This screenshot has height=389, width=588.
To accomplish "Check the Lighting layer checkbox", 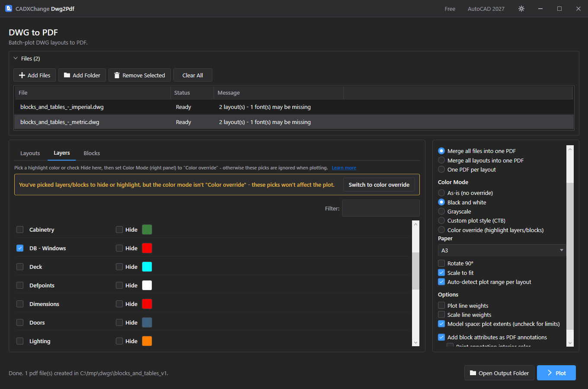I will click(x=20, y=341).
